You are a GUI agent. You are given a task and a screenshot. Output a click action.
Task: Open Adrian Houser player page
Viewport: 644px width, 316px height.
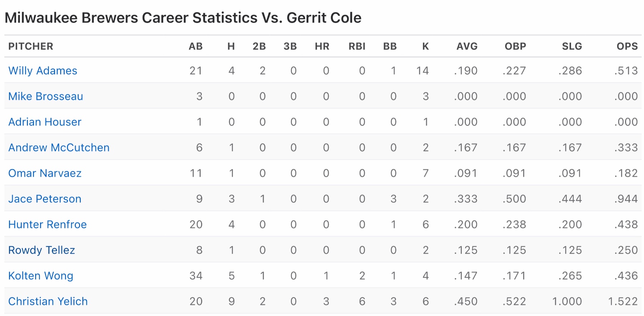45,122
